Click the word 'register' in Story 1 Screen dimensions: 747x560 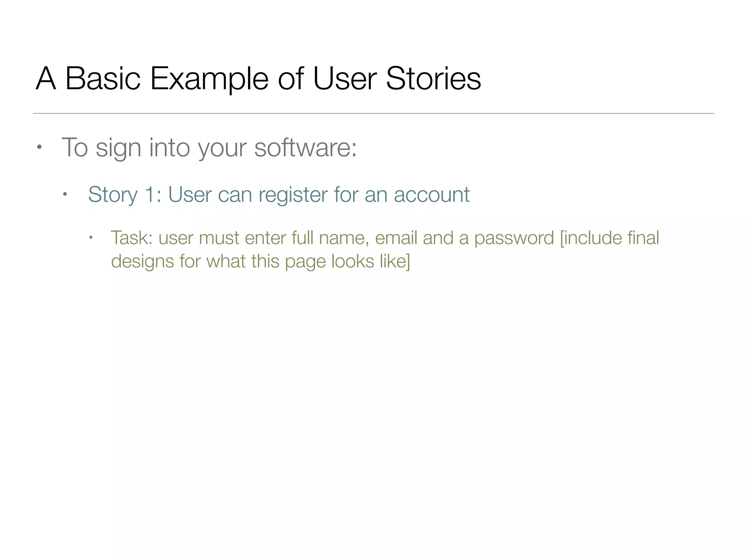[293, 194]
